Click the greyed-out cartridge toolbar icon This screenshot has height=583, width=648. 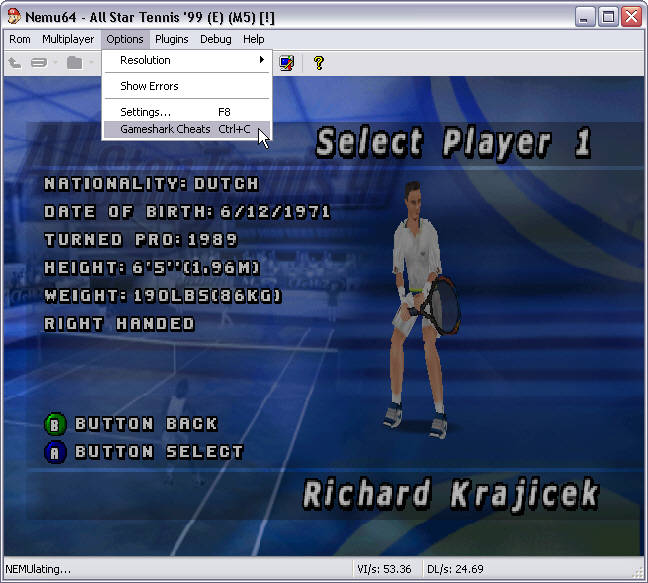click(39, 63)
